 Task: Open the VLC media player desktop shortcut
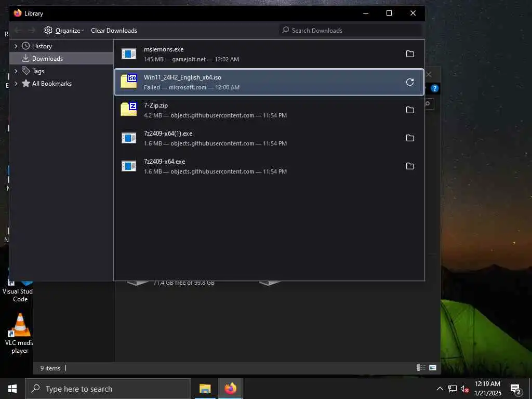tap(20, 333)
